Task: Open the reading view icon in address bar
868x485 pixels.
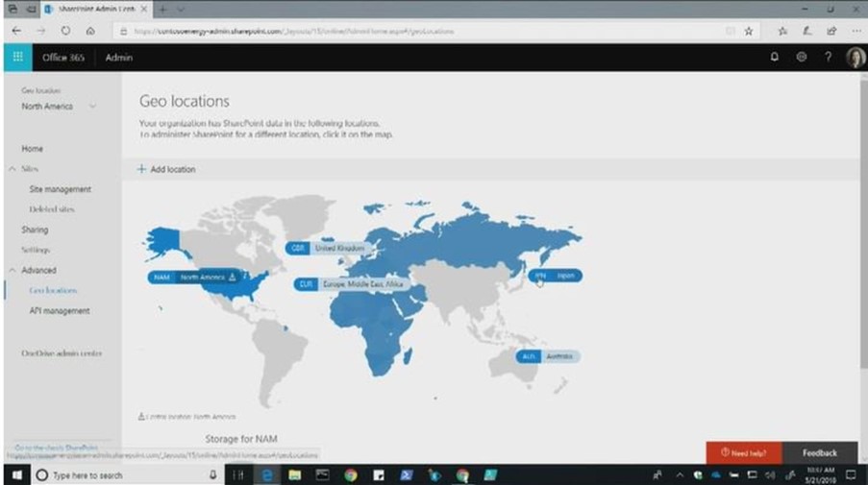Action: (731, 32)
